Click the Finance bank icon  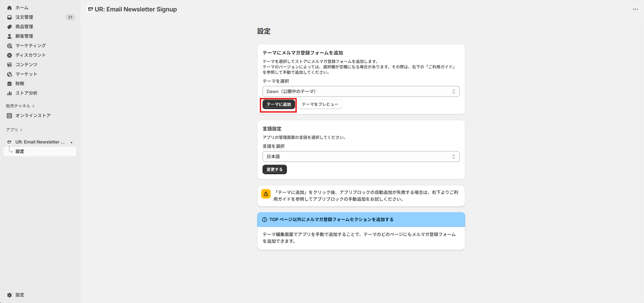coord(9,84)
